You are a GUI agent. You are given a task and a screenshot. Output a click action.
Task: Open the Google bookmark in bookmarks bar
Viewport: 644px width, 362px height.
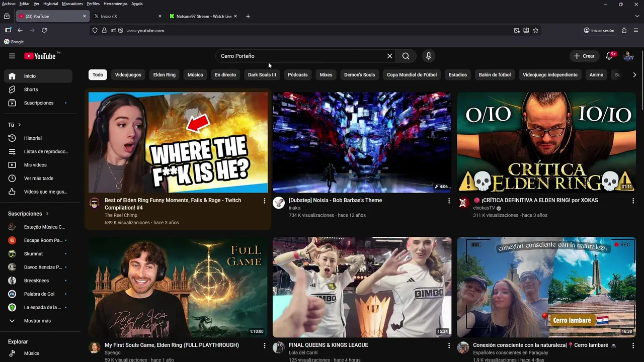click(14, 42)
